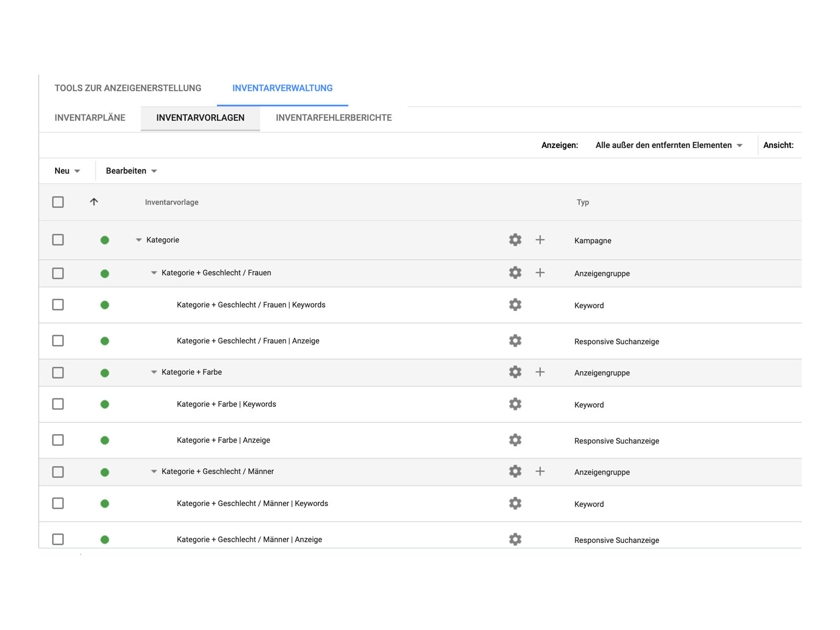Click green status dot of Kategorie campaign
This screenshot has height=630, width=840.
pos(105,240)
